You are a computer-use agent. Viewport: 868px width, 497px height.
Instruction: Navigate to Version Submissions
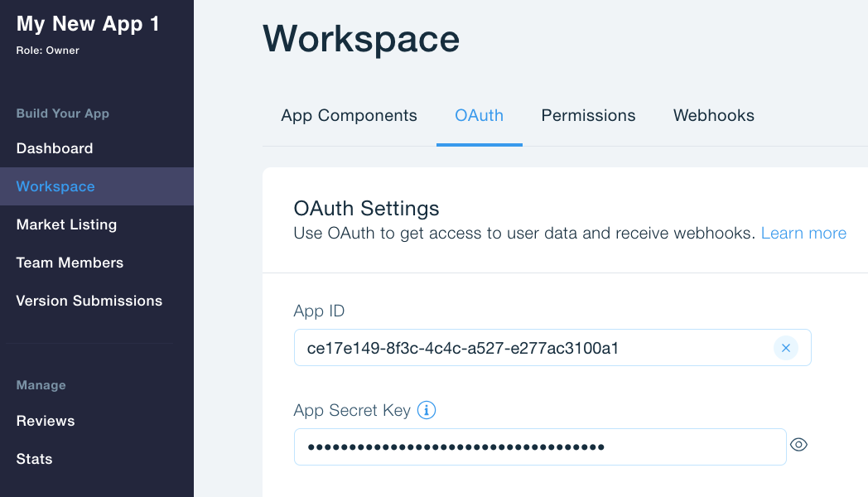89,301
